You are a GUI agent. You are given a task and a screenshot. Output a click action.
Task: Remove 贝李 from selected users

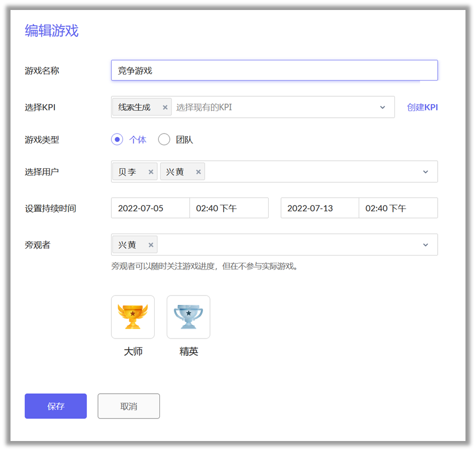[x=151, y=172]
